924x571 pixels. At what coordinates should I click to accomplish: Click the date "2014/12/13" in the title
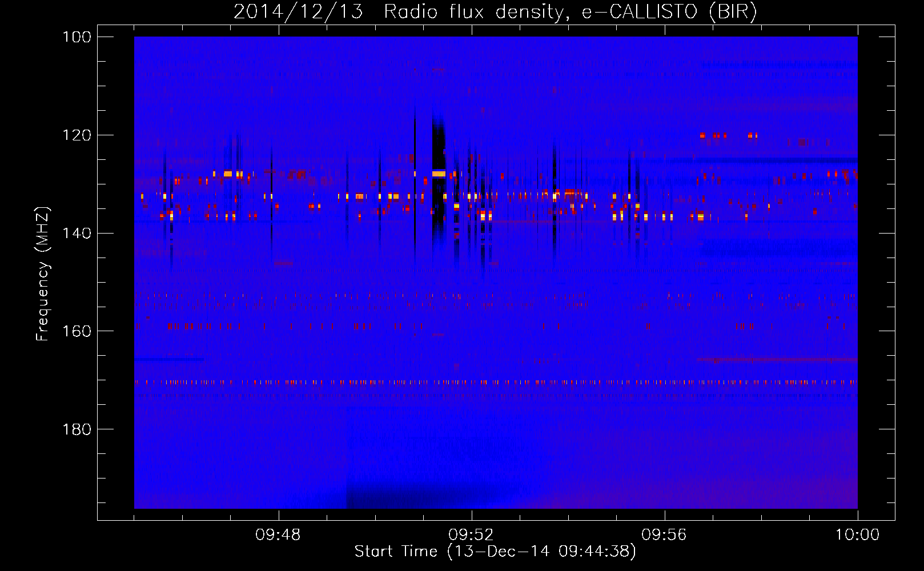coord(298,12)
